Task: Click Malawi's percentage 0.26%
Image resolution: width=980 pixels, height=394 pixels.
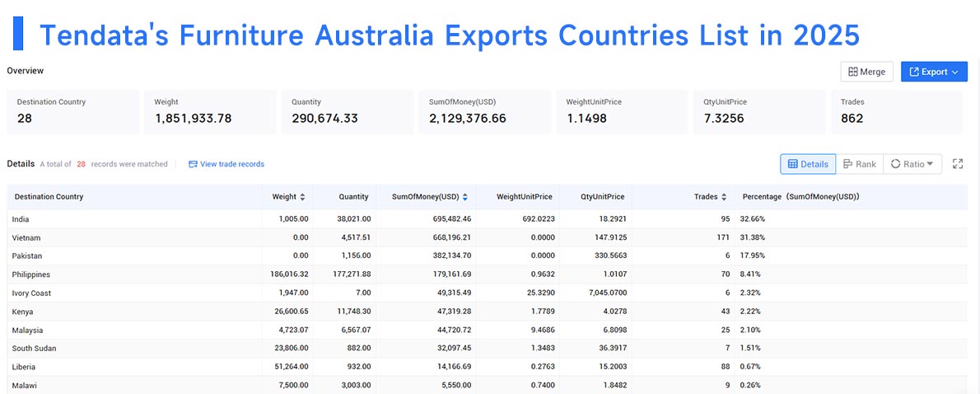Action: [750, 385]
